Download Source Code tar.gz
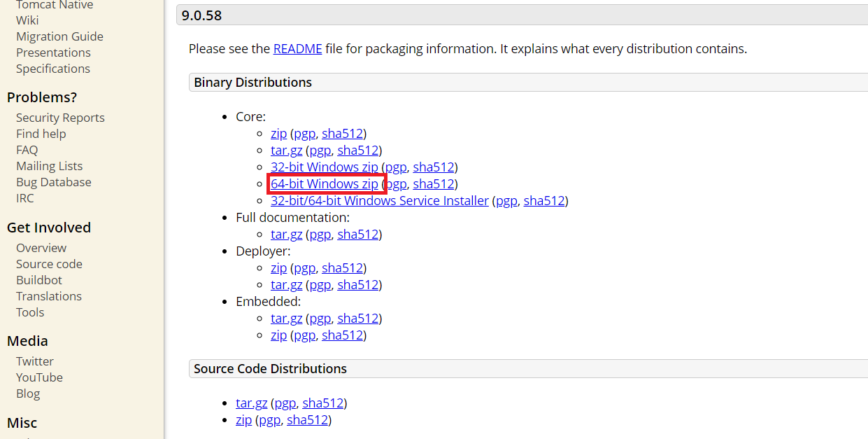 click(x=252, y=403)
